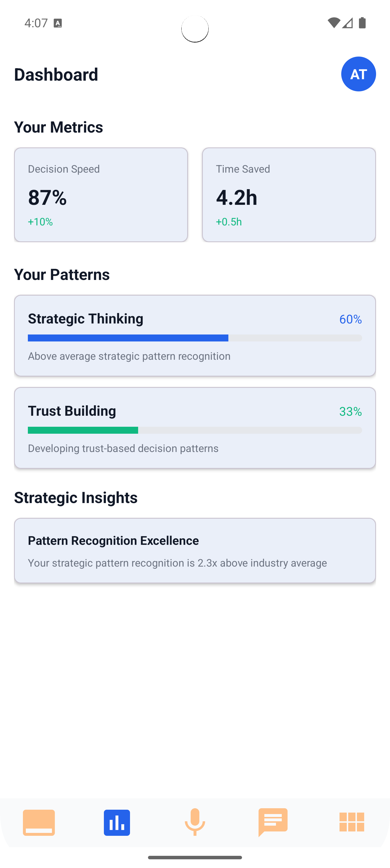Screen dimensions: 390x868
Task: Open the Decision Speed metric card
Action: click(x=101, y=194)
